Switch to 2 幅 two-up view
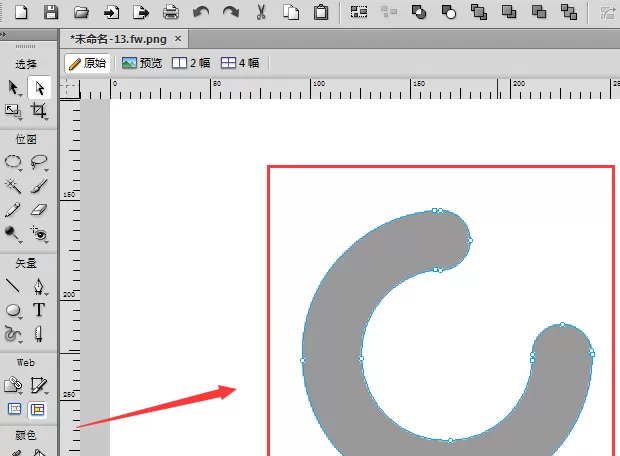 [191, 63]
